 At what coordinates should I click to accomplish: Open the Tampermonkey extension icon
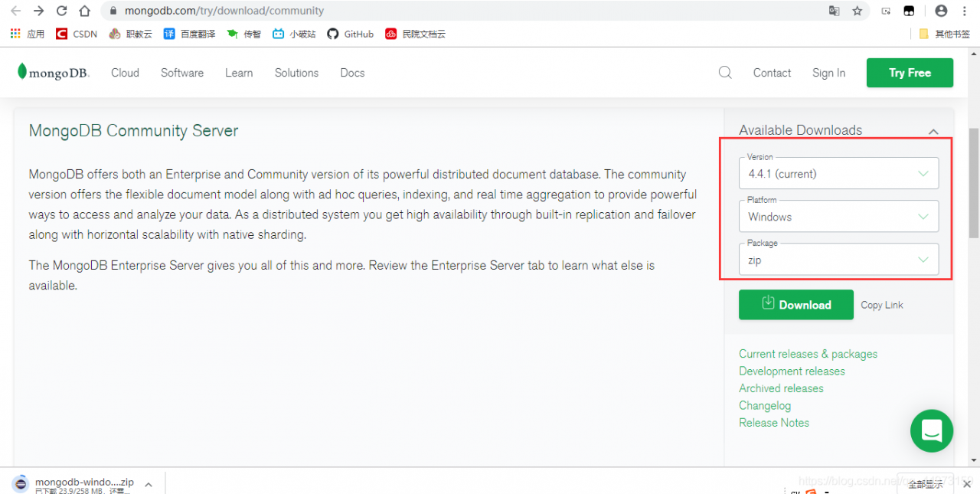[909, 11]
